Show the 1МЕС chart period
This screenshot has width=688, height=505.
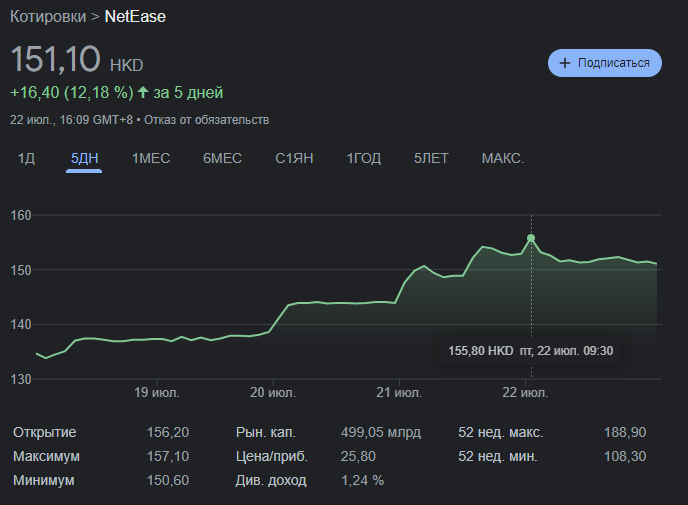click(150, 158)
